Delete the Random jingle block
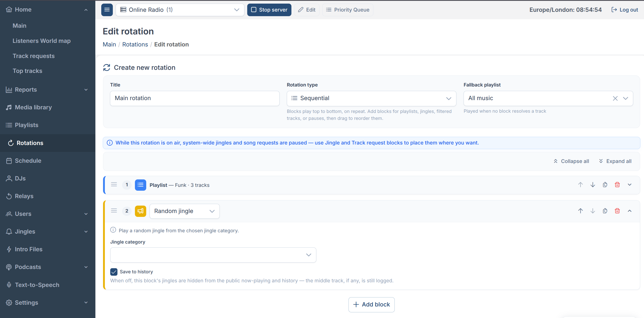 [617, 211]
